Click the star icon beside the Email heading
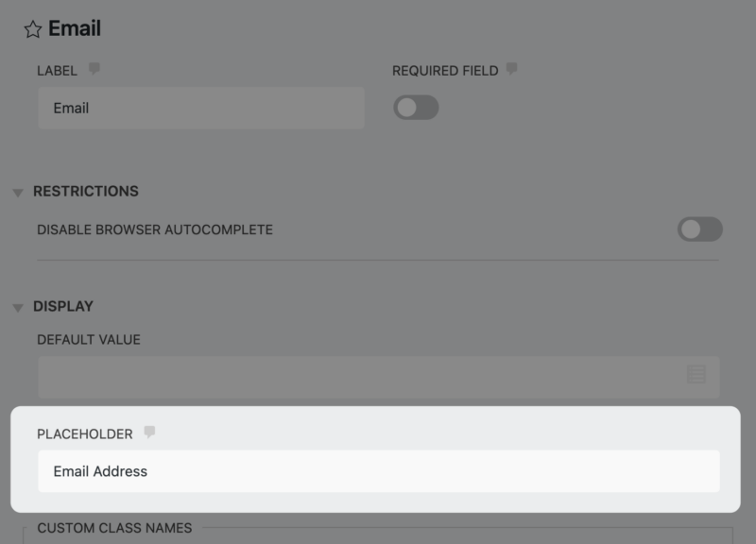Image resolution: width=756 pixels, height=544 pixels. point(31,30)
